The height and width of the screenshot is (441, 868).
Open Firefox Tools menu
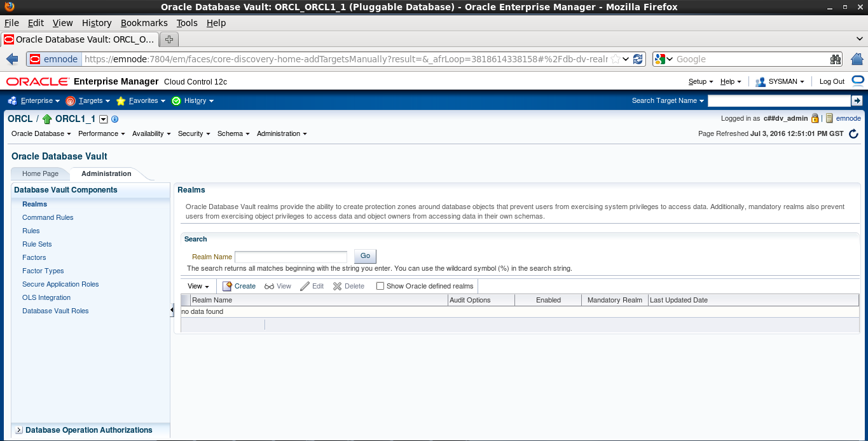(x=187, y=23)
